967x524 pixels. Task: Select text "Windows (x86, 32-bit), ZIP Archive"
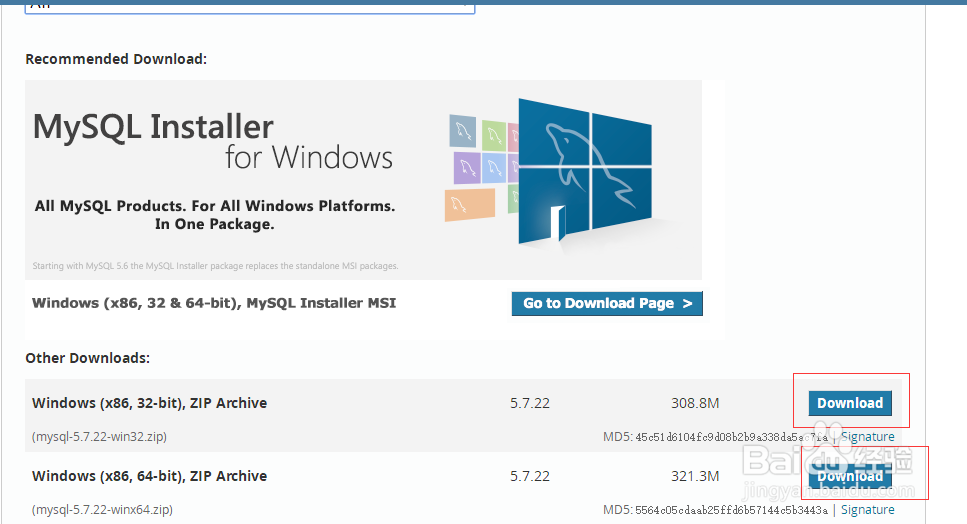(x=149, y=403)
